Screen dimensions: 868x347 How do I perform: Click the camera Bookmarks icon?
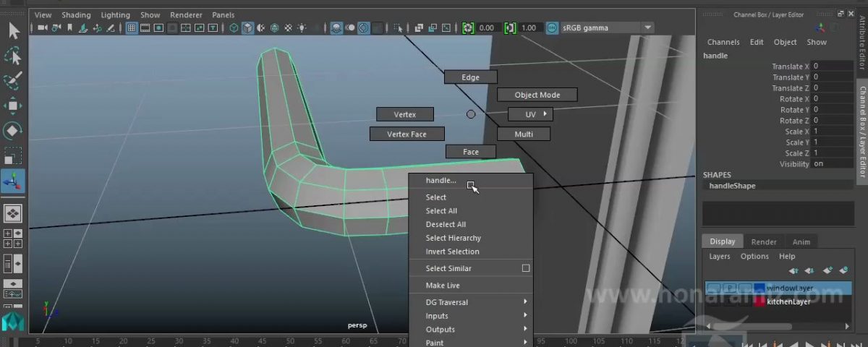69,28
